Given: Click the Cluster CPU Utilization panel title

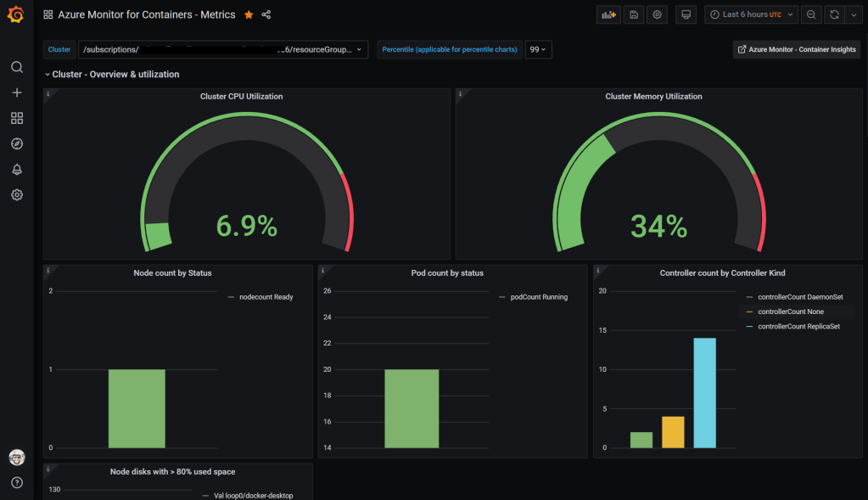Looking at the screenshot, I should [241, 97].
